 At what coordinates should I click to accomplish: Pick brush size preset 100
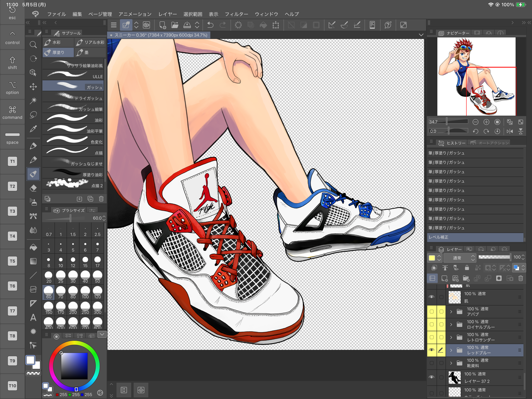[x=85, y=293]
